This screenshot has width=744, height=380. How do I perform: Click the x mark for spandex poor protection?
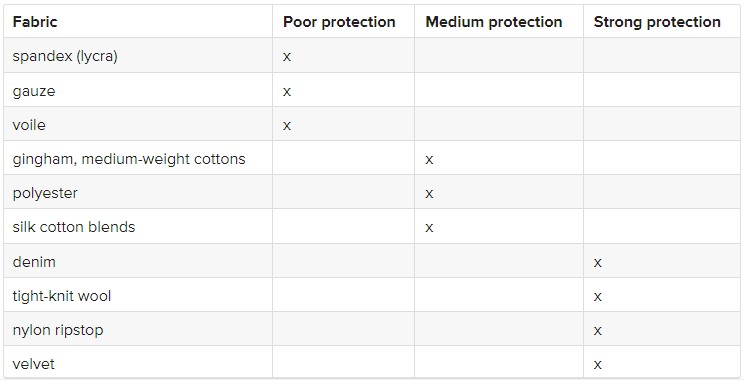[x=287, y=57]
